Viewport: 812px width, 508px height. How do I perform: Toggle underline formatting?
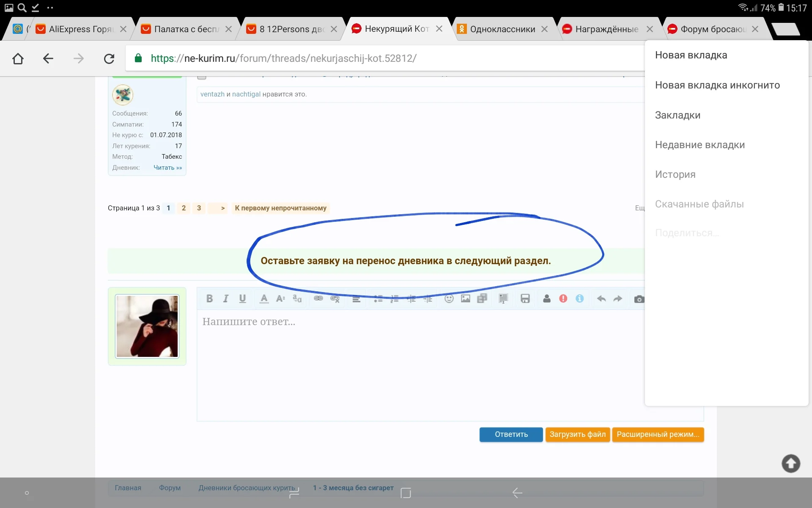click(242, 298)
